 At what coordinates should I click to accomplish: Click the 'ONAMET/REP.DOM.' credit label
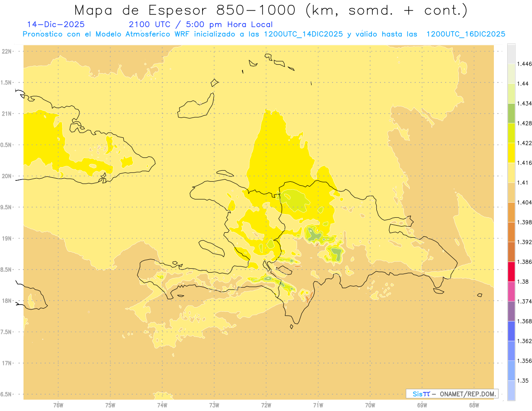(x=468, y=394)
